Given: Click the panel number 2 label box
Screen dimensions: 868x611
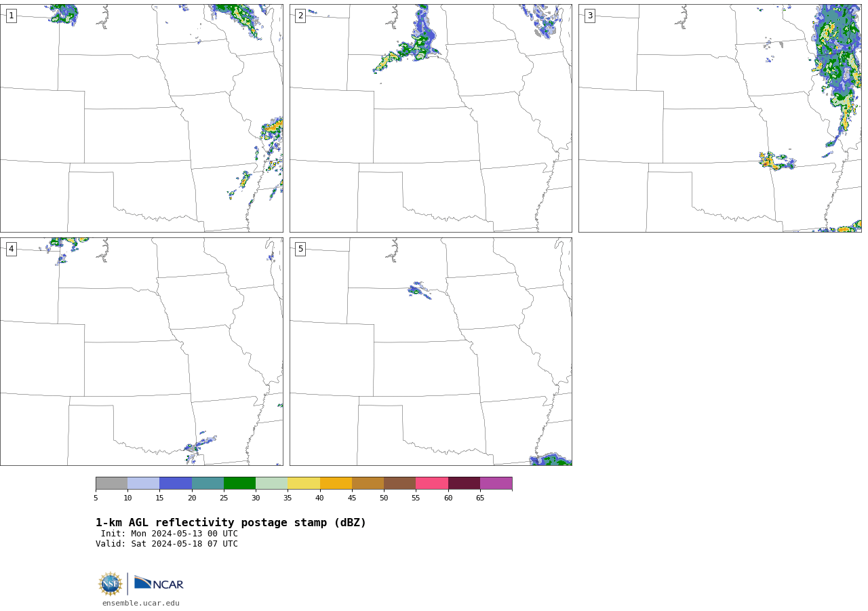Looking at the screenshot, I should [x=300, y=16].
